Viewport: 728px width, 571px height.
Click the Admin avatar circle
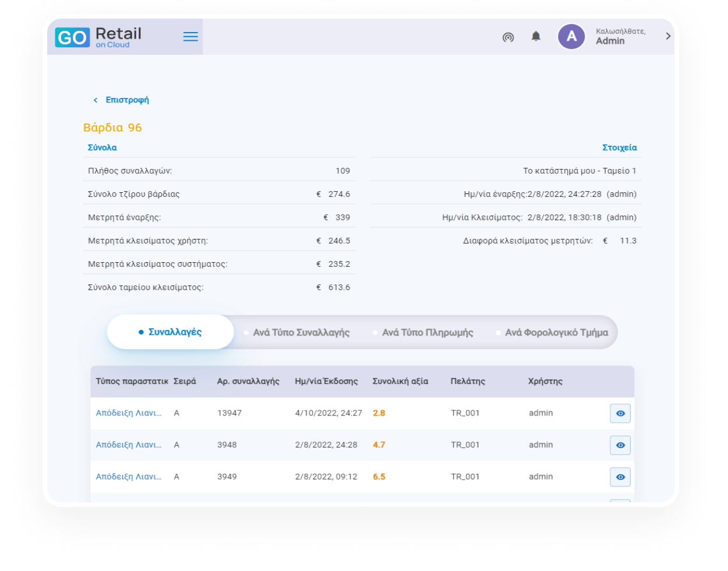[x=571, y=37]
